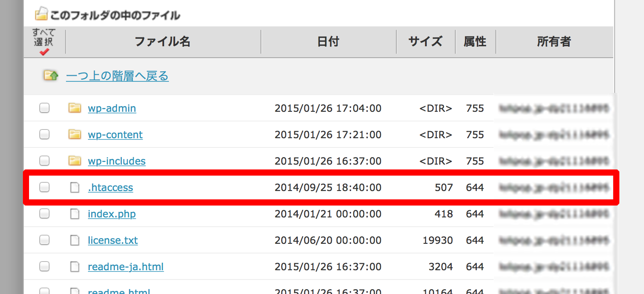Click the folder icon beside wp-content

point(75,134)
